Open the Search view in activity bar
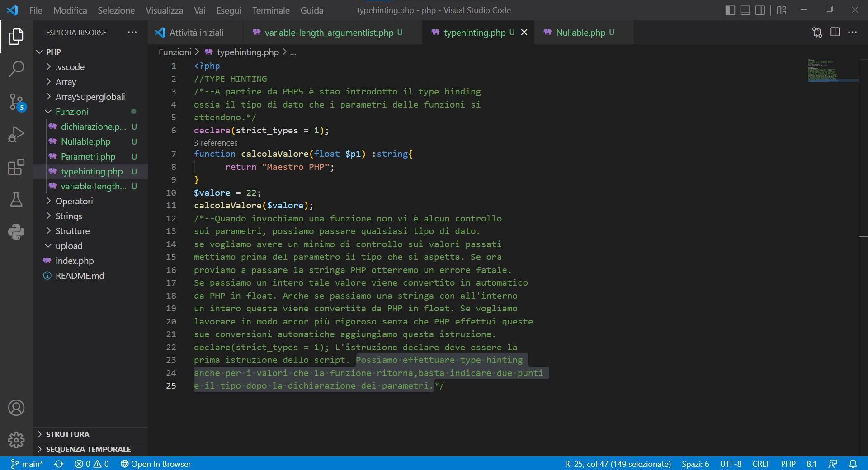 coord(16,69)
